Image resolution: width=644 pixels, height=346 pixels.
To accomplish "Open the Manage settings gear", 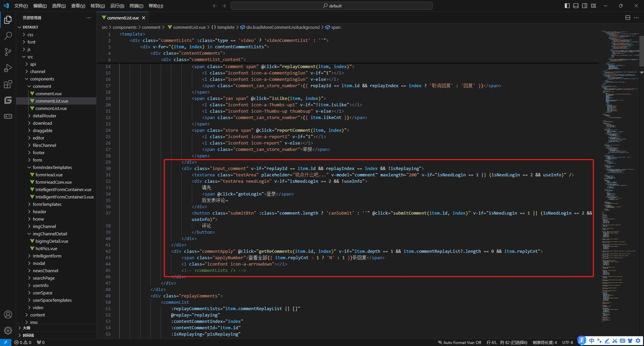I will (x=8, y=331).
